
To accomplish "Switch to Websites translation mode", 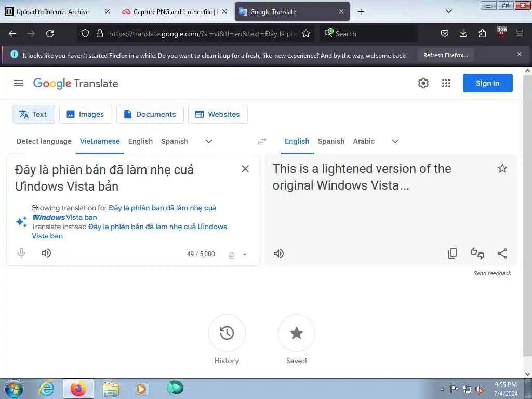I will pyautogui.click(x=218, y=114).
